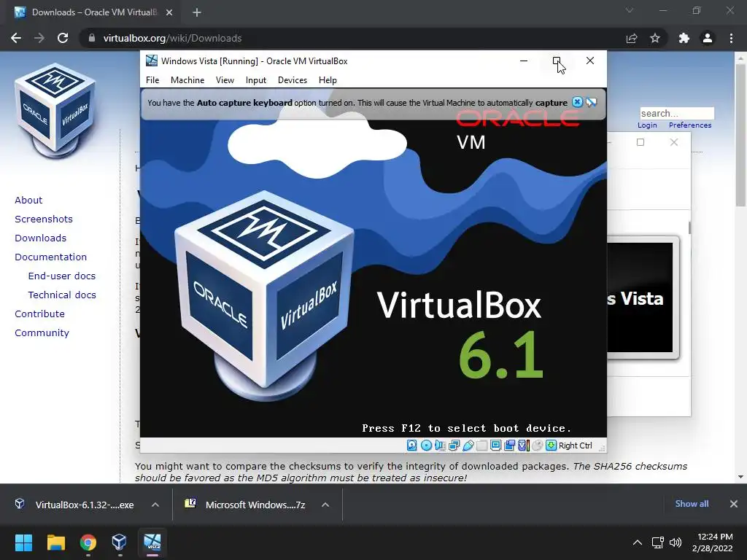Expand VirtualBox-6.1.32 exe download options chevron
Viewport: 747px width, 560px height.
coord(155,505)
